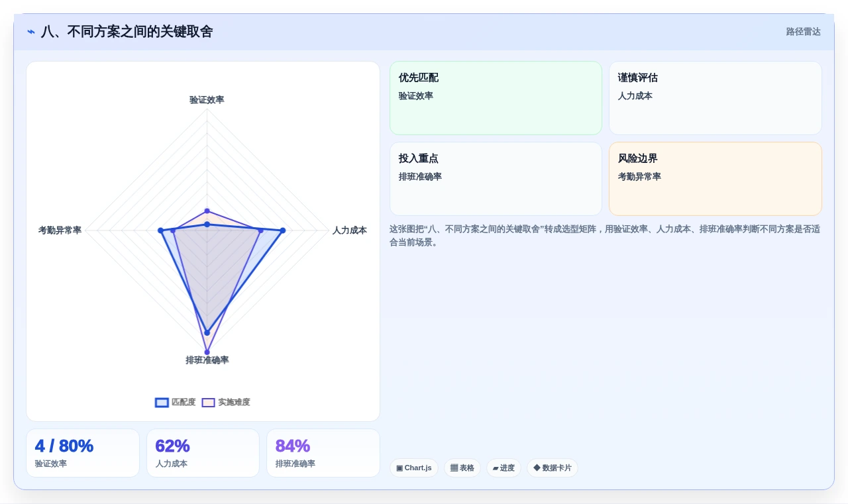The image size is (848, 504).
Task: Click the 84% 排班准确率 stat card
Action: coord(323,453)
